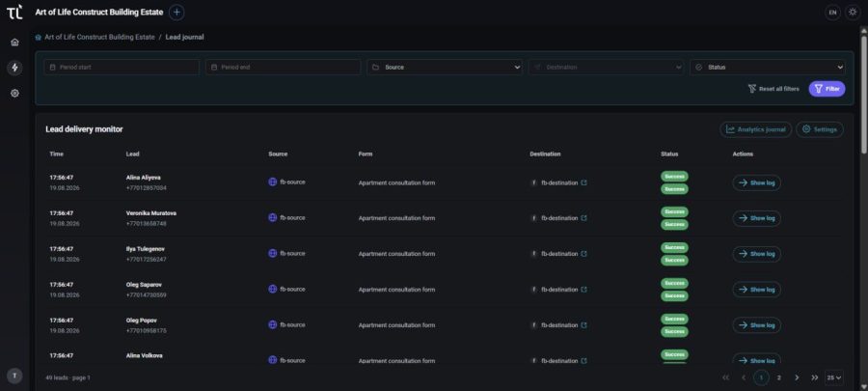Expand the Source filter dropdown

[x=445, y=67]
